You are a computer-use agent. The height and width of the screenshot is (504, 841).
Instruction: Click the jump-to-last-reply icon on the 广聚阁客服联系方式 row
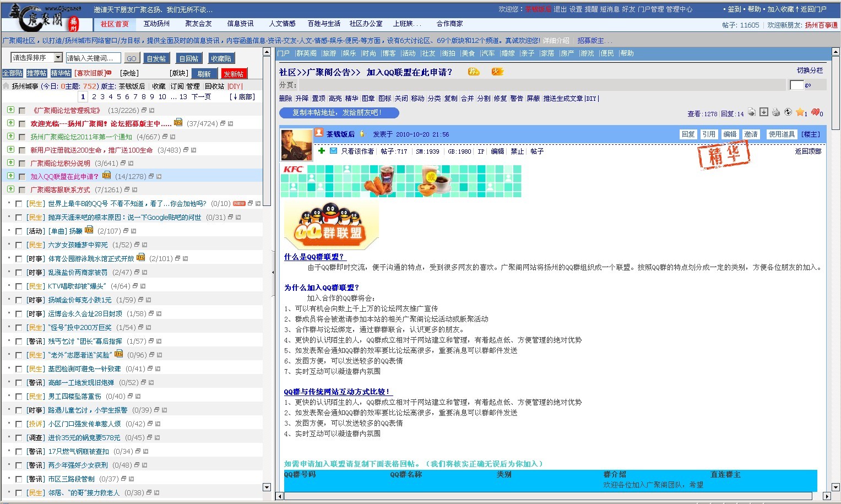point(135,190)
